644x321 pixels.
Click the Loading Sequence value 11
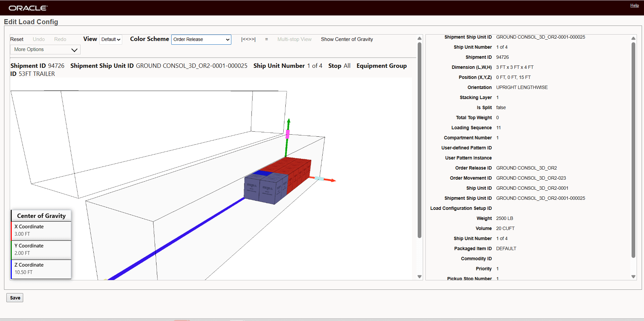(498, 128)
